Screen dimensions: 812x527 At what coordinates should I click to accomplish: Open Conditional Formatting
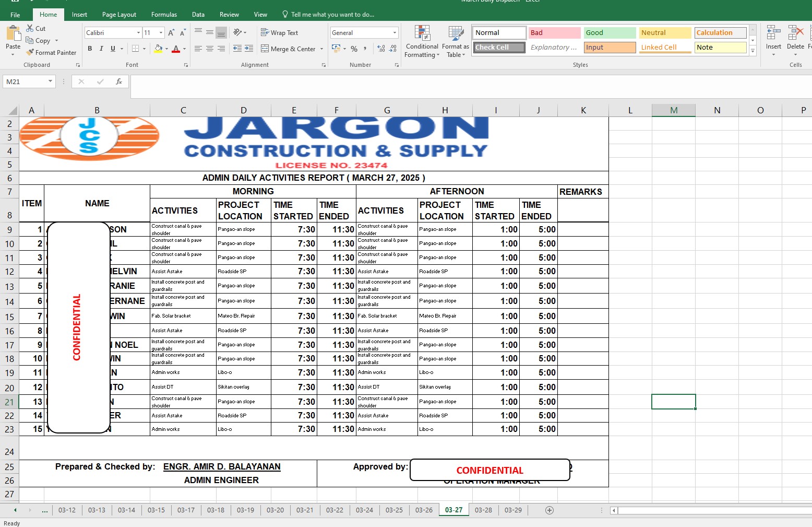pos(422,42)
